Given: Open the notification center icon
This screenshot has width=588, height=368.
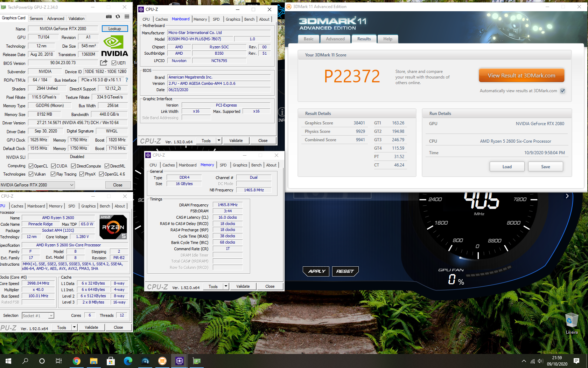Looking at the screenshot, I should pos(576,361).
